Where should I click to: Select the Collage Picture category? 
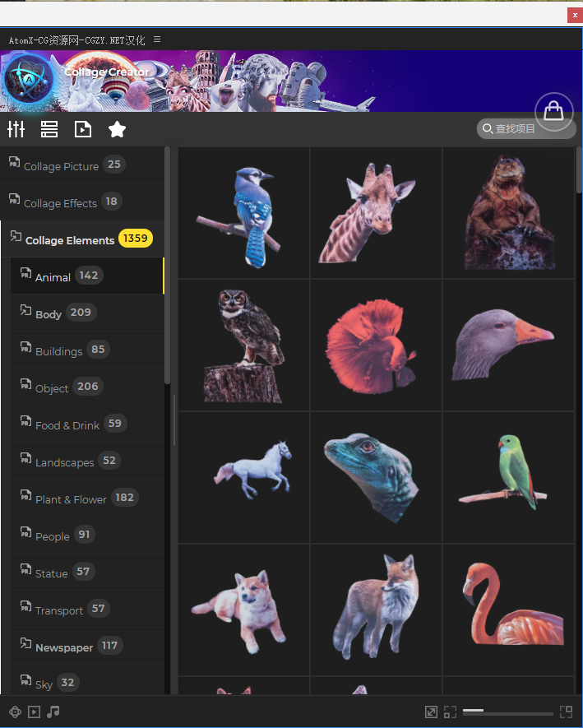82,165
